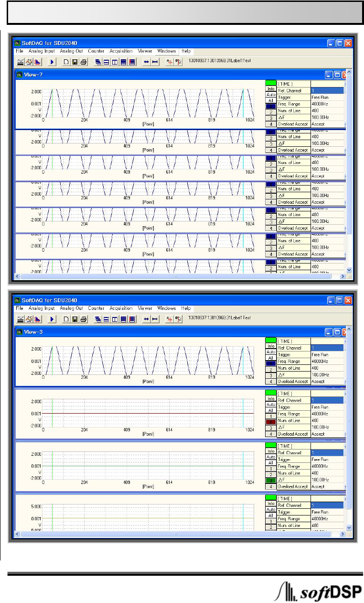This screenshot has height=603, width=364.
Task: Click the floppy disk save icon in the View-7 window toolbar
Action: (75, 62)
